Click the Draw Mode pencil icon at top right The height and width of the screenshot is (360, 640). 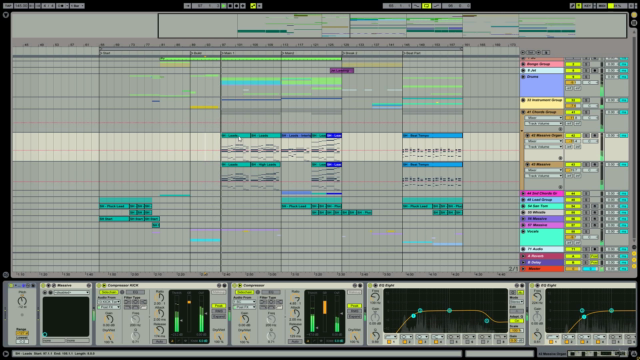coord(573,6)
